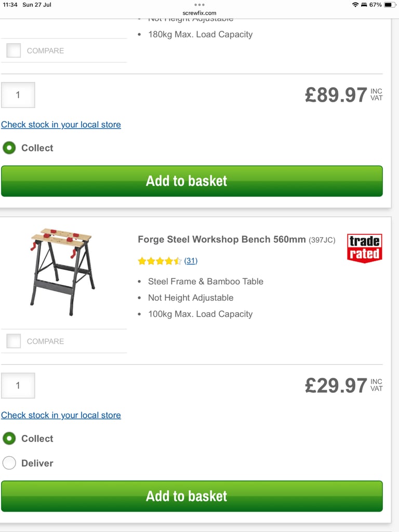
Task: Tap the Wi-Fi status icon
Action: coord(355,5)
